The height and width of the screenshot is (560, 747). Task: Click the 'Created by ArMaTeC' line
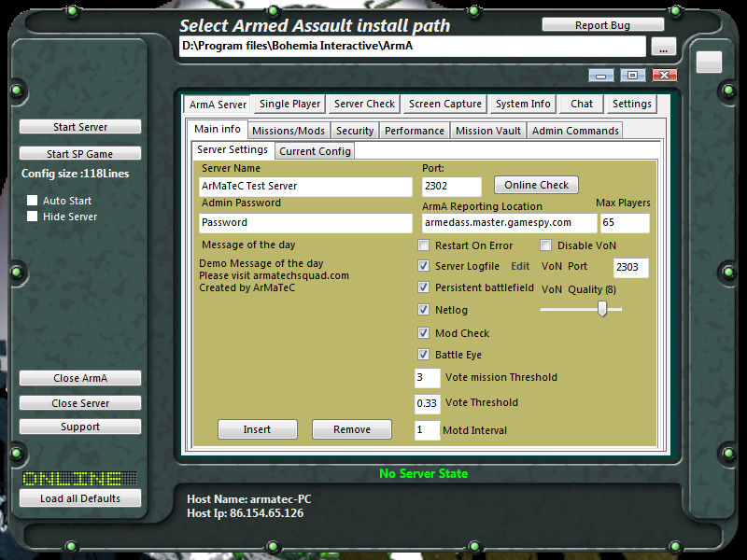(x=247, y=287)
